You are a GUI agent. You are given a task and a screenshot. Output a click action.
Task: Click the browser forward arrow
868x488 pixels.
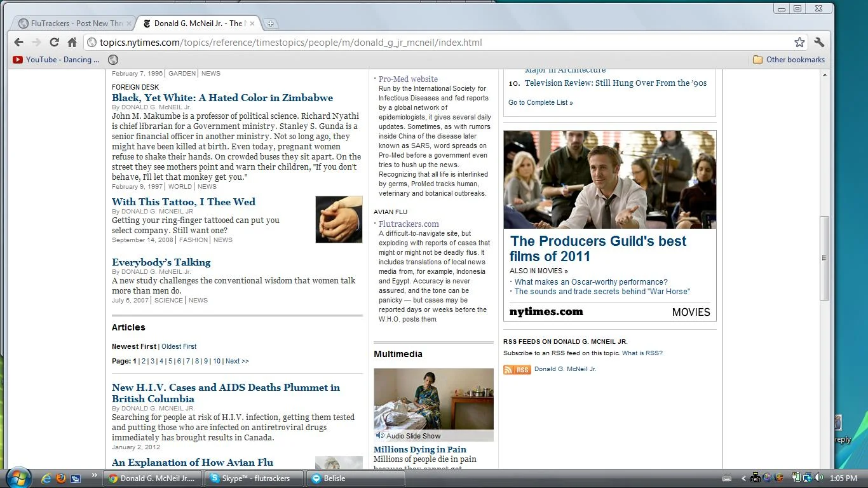click(36, 43)
